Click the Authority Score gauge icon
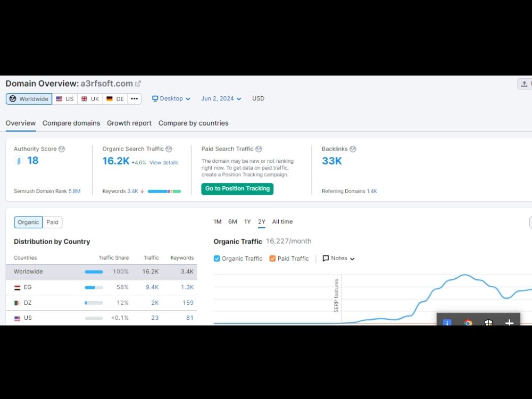This screenshot has width=532, height=399. coord(19,161)
